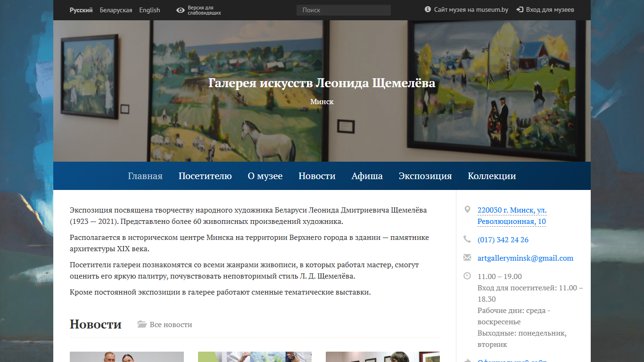Switch language to English
This screenshot has height=362, width=644.
(x=149, y=10)
